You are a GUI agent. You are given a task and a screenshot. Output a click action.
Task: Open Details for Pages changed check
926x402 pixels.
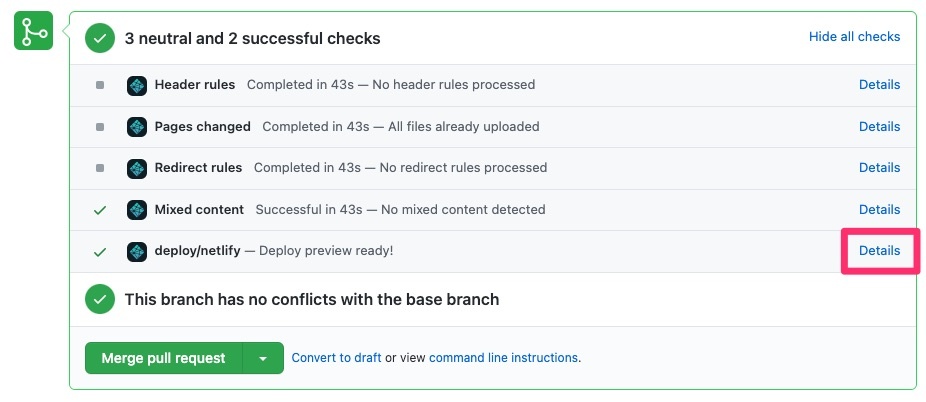pyautogui.click(x=879, y=126)
